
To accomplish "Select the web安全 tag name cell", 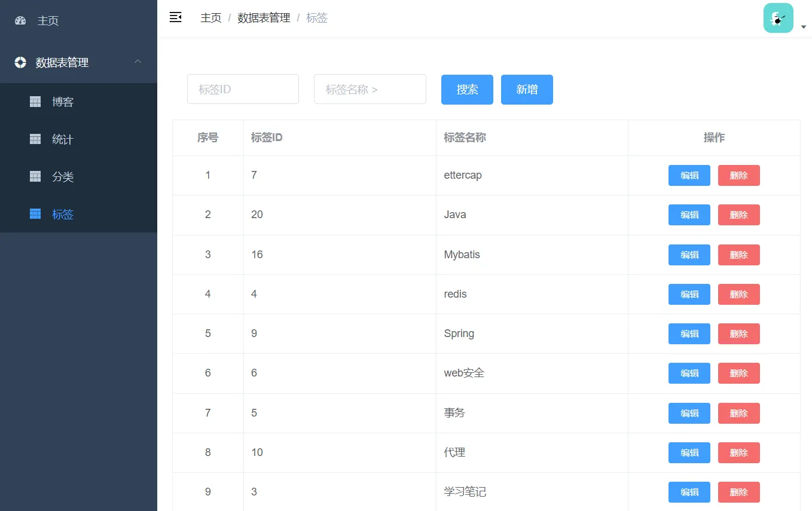I will click(x=532, y=373).
